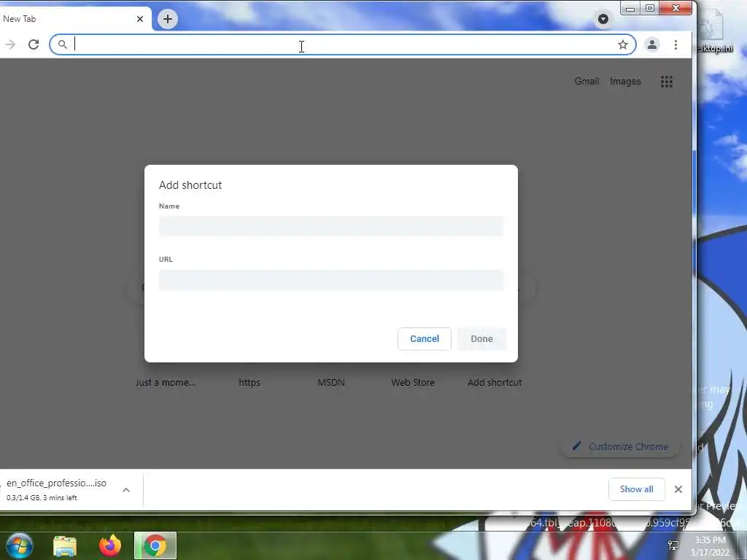
Task: Focus the URL field in Add shortcut
Action: [x=331, y=280]
